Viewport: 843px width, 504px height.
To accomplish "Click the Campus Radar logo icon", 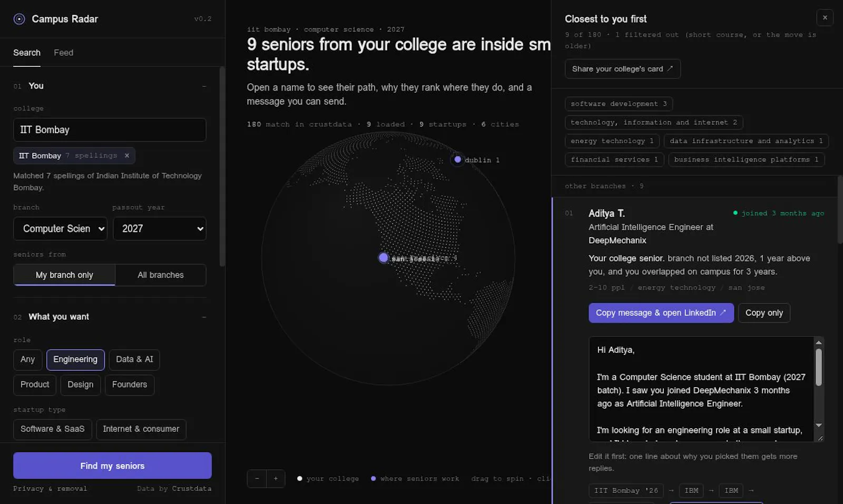I will (19, 19).
